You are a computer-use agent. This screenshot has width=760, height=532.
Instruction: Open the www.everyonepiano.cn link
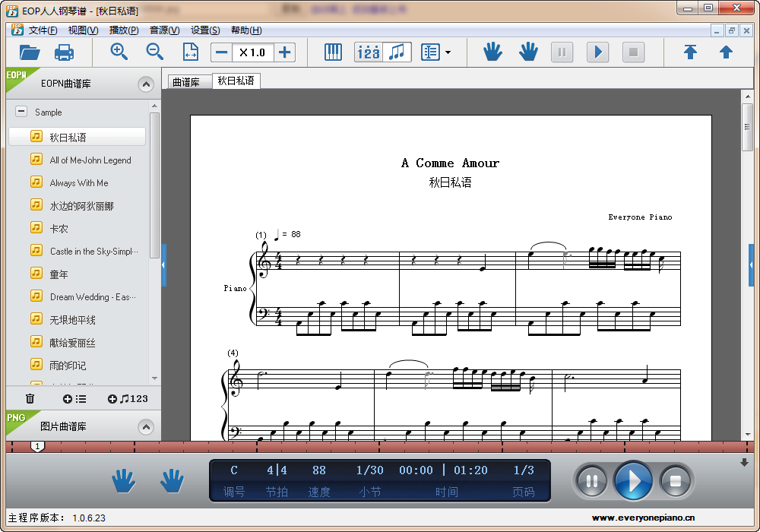pyautogui.click(x=643, y=518)
